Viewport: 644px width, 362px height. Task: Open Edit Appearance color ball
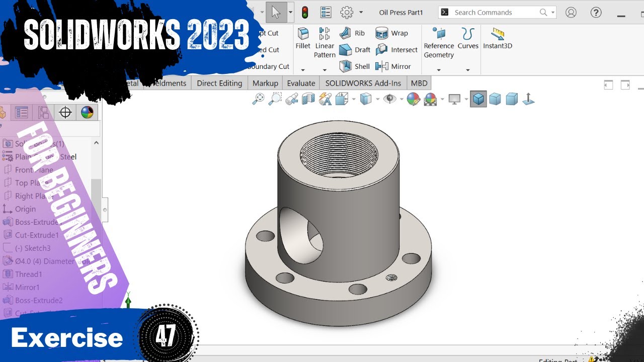414,99
